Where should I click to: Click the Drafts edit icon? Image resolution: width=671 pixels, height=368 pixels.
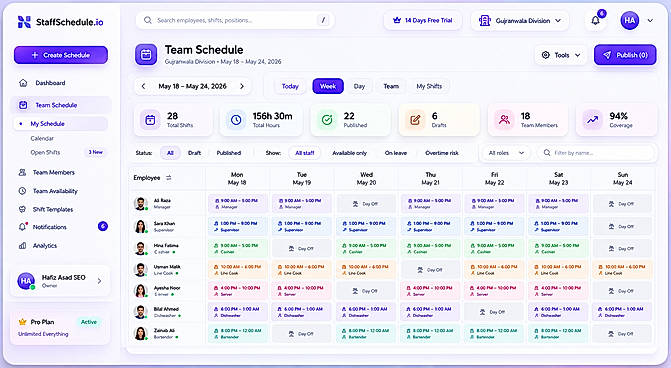(415, 120)
